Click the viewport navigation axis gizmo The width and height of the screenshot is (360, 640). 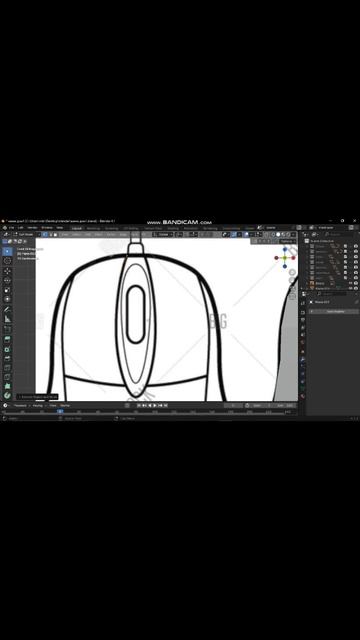pyautogui.click(x=285, y=258)
